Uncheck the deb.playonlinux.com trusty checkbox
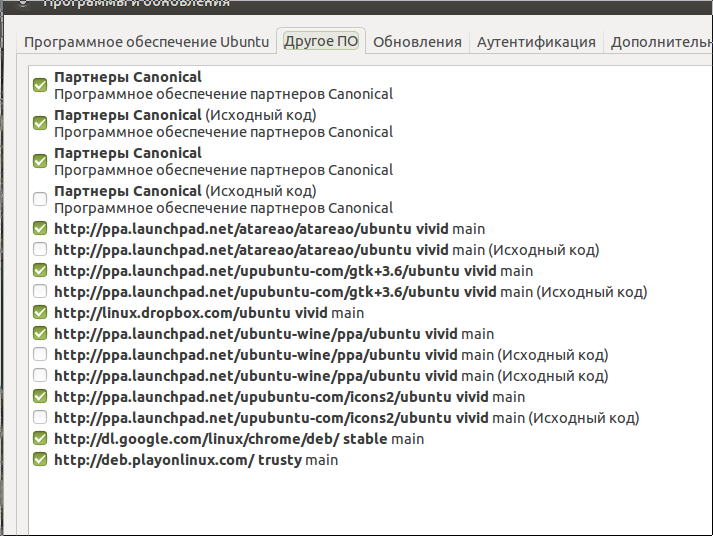Viewport: 713px width, 536px height. click(x=40, y=459)
